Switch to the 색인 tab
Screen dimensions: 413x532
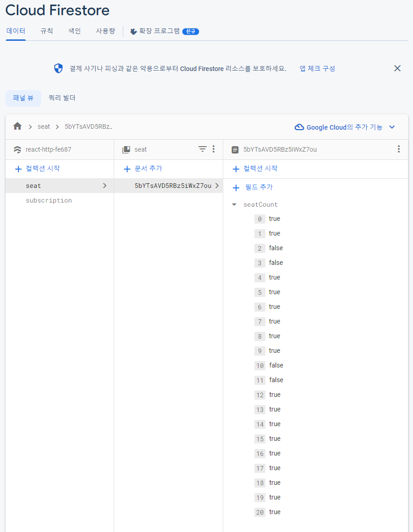click(74, 31)
